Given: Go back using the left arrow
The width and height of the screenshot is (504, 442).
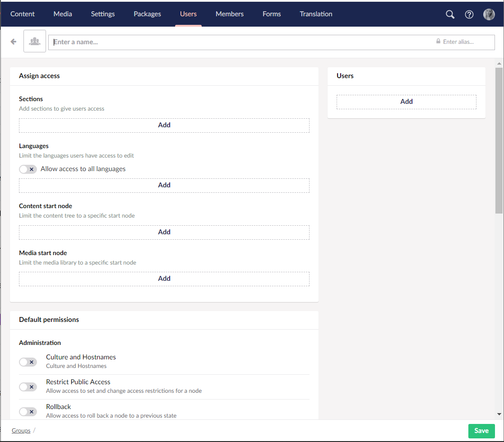Looking at the screenshot, I should [14, 42].
